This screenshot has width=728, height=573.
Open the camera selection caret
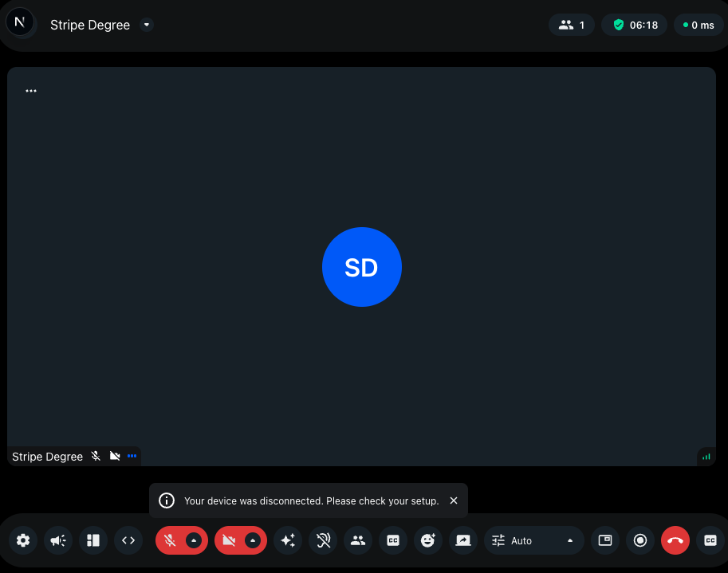click(x=254, y=540)
